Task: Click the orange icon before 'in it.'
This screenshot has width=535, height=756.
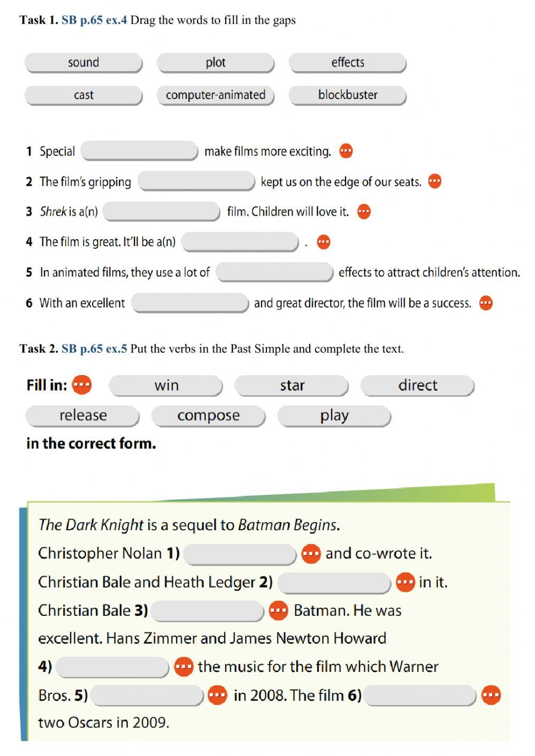Action: coord(405,582)
